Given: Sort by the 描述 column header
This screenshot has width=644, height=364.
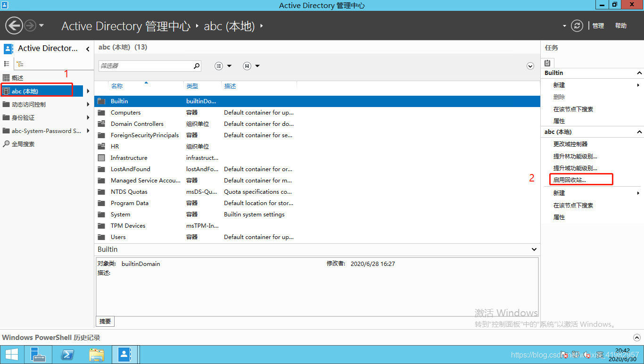Looking at the screenshot, I should (x=230, y=86).
